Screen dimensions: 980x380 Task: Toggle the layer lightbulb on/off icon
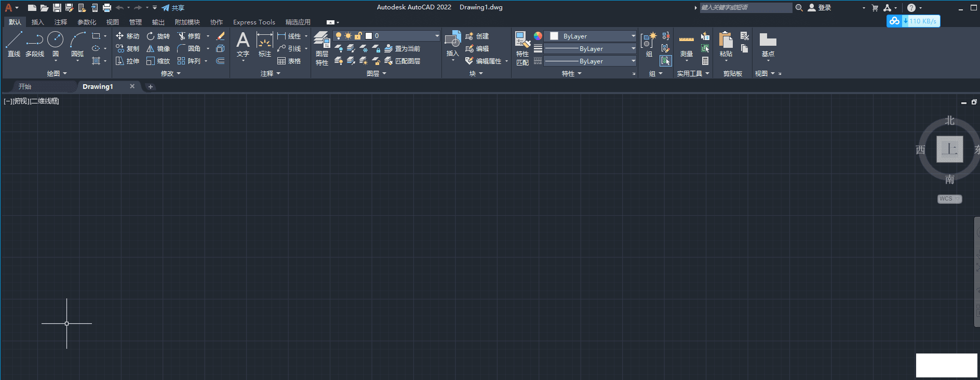339,36
